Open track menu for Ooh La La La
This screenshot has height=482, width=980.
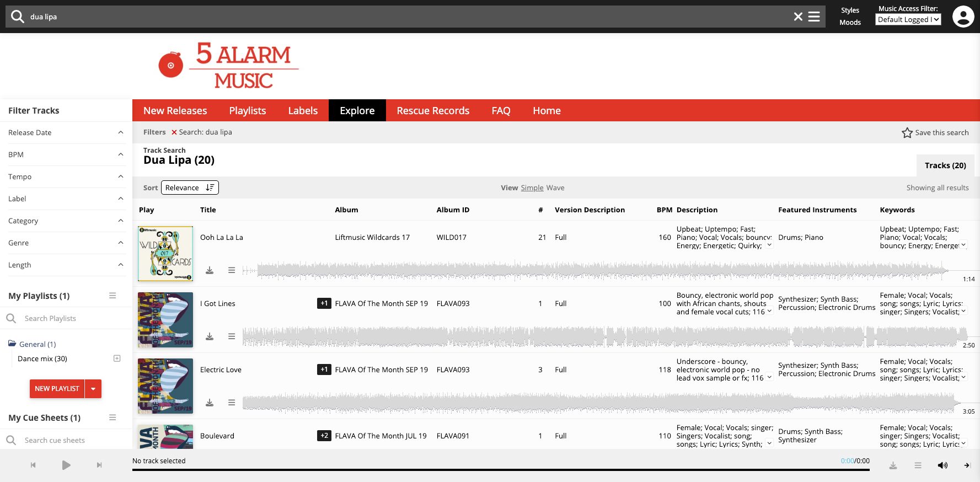[x=232, y=270]
